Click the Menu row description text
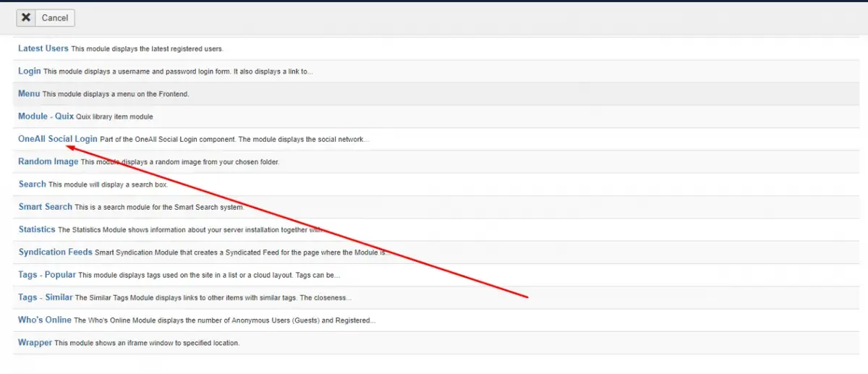 116,95
